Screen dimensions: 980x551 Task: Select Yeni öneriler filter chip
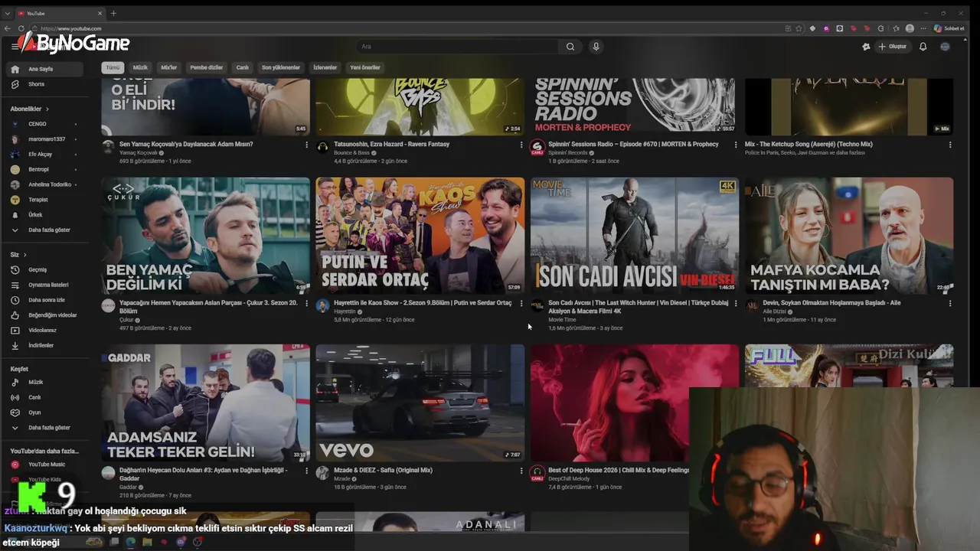click(x=365, y=67)
